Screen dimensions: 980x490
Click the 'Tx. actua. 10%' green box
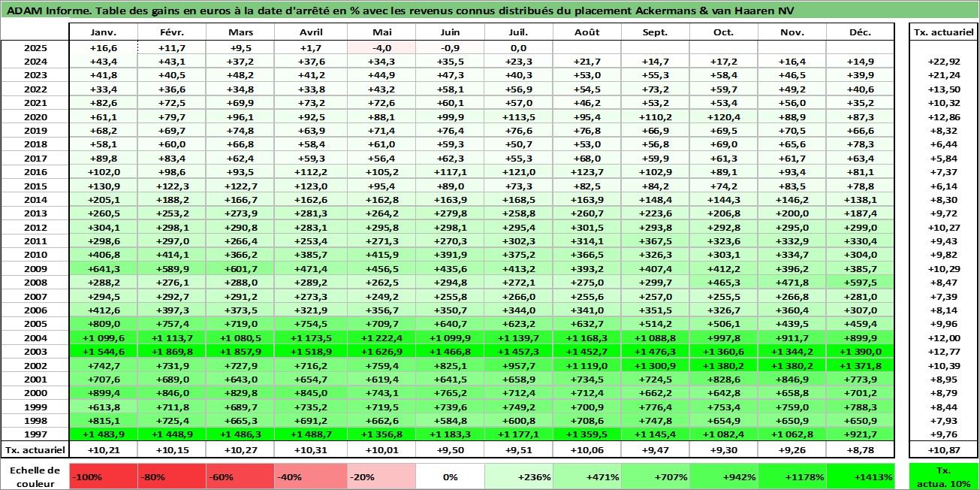coord(944,476)
